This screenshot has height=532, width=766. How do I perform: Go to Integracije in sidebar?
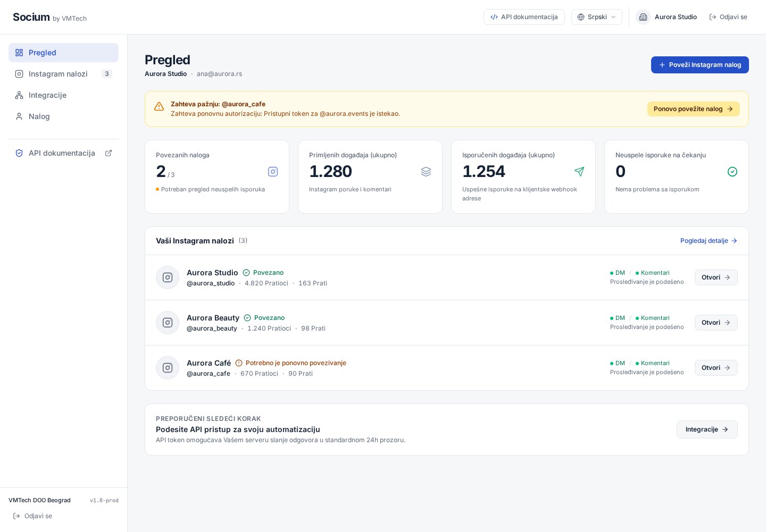63,95
